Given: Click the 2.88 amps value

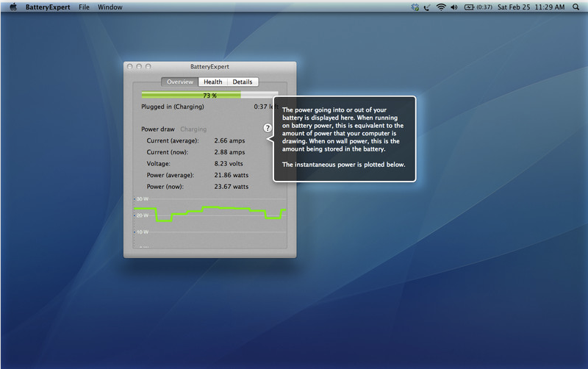Looking at the screenshot, I should coord(229,152).
